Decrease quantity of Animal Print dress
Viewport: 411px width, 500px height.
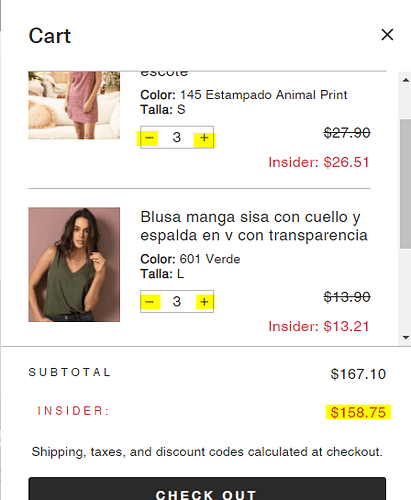[x=149, y=138]
